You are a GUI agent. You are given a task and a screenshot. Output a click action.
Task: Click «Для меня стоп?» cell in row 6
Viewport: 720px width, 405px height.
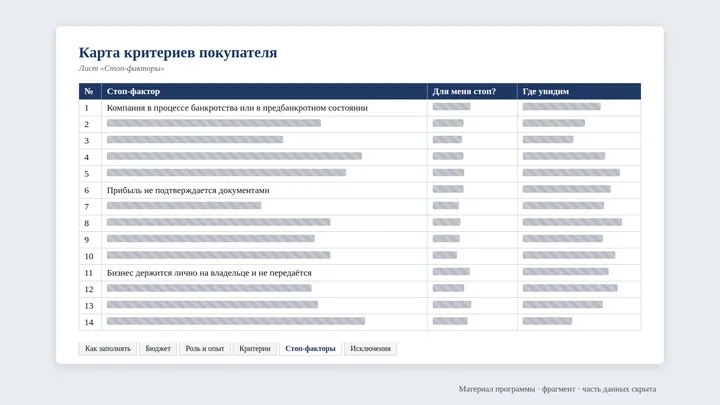(472, 190)
